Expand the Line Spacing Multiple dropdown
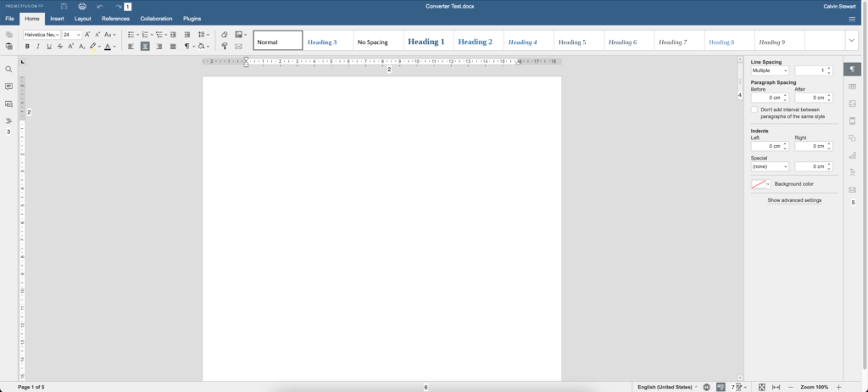Viewport: 868px width, 392px height. tap(770, 70)
